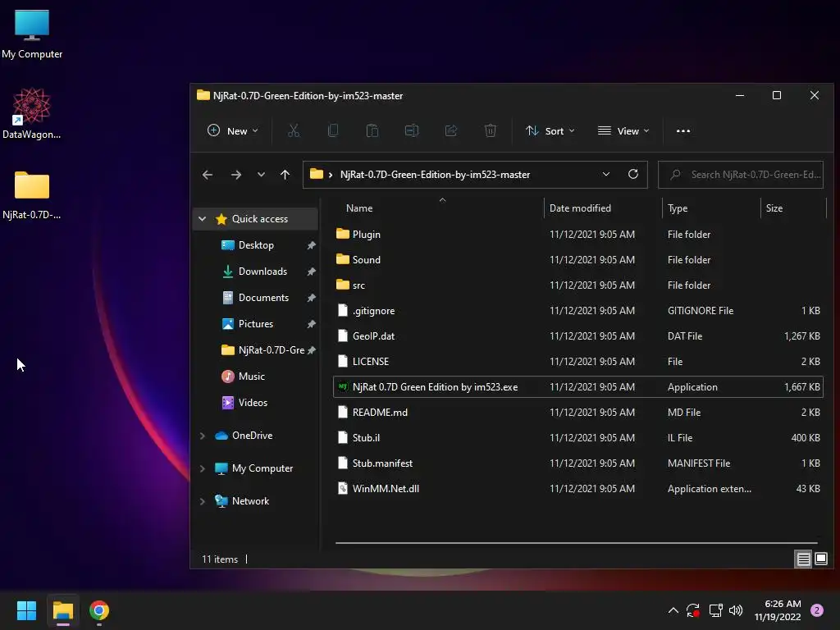
Task: Click the Copy icon in toolbar
Action: pyautogui.click(x=333, y=130)
